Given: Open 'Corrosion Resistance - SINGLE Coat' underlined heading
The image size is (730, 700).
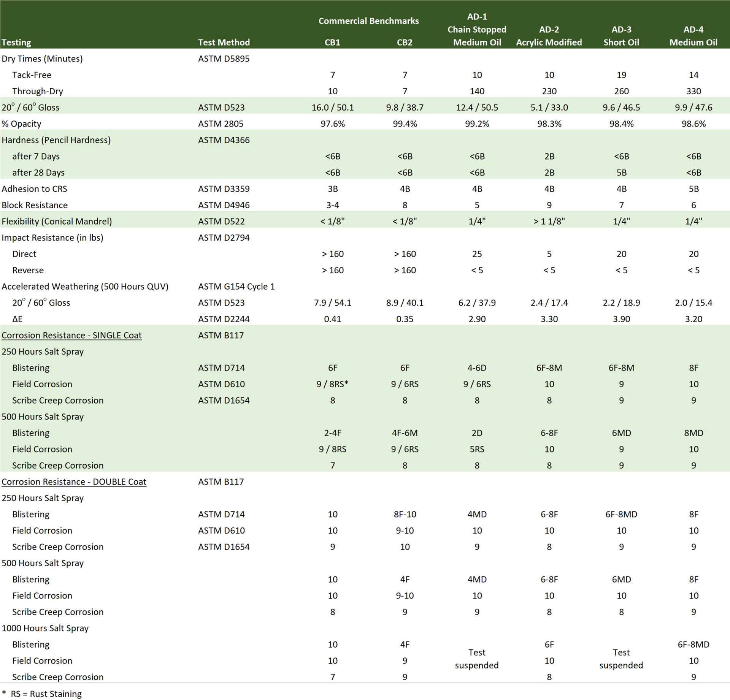Looking at the screenshot, I should pos(71,336).
